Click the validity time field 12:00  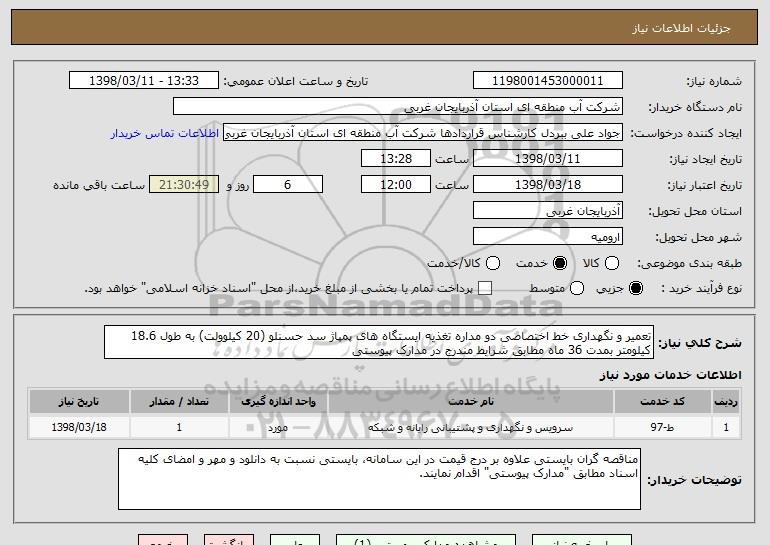[396, 185]
